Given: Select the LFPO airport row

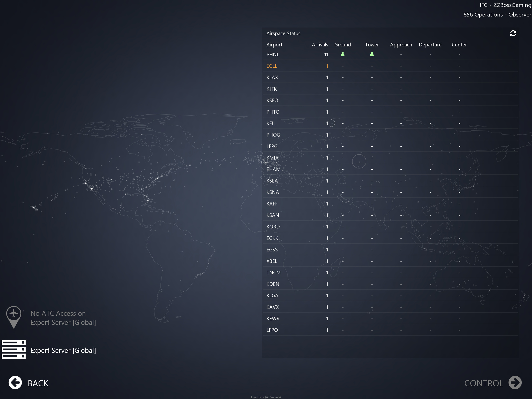Looking at the screenshot, I should (x=272, y=330).
